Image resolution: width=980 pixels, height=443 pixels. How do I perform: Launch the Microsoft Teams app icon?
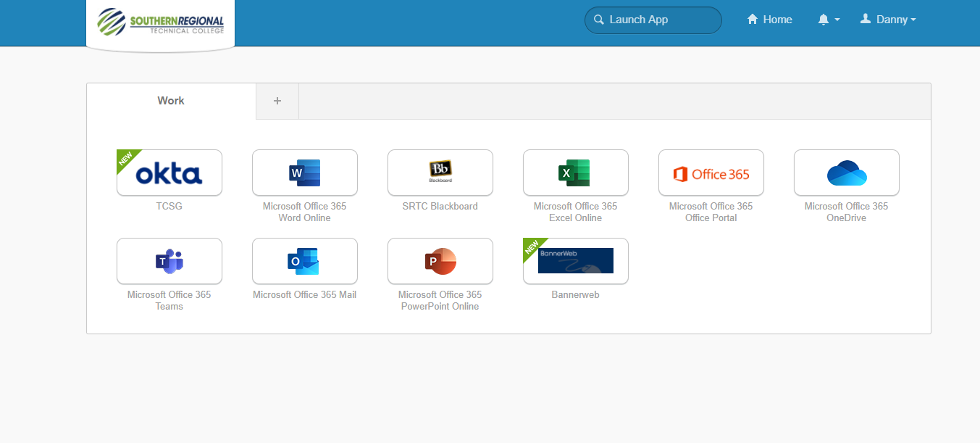pos(169,261)
